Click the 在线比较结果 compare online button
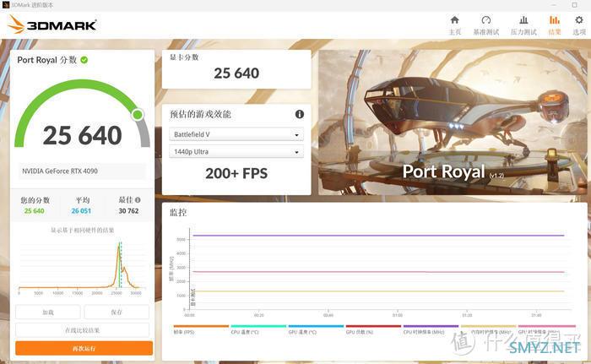 82,330
